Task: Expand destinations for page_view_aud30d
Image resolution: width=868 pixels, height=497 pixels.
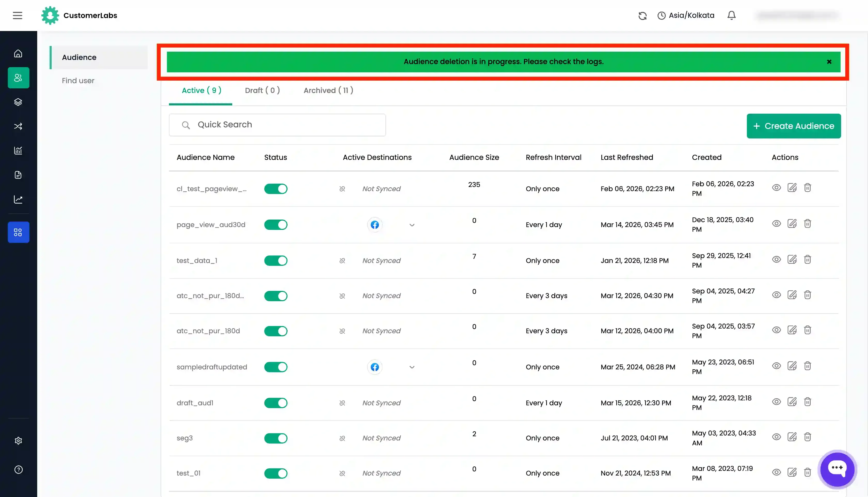Action: 412,225
